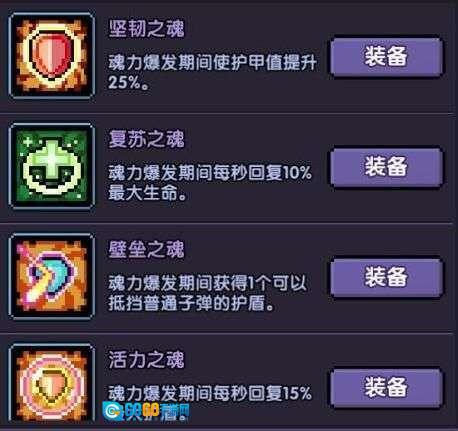Select the 魂力爆发期间使护甲值提升 description line
This screenshot has width=458, height=431.
(x=212, y=63)
